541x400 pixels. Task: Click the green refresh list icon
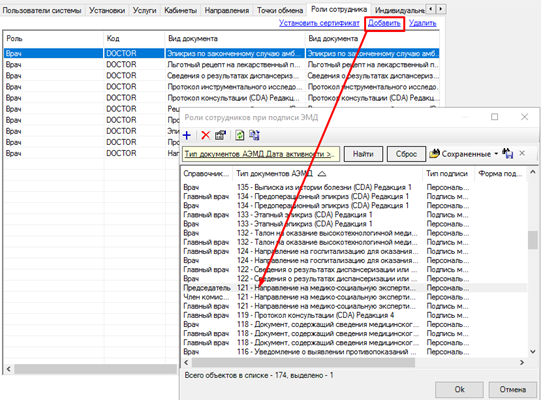coord(239,135)
